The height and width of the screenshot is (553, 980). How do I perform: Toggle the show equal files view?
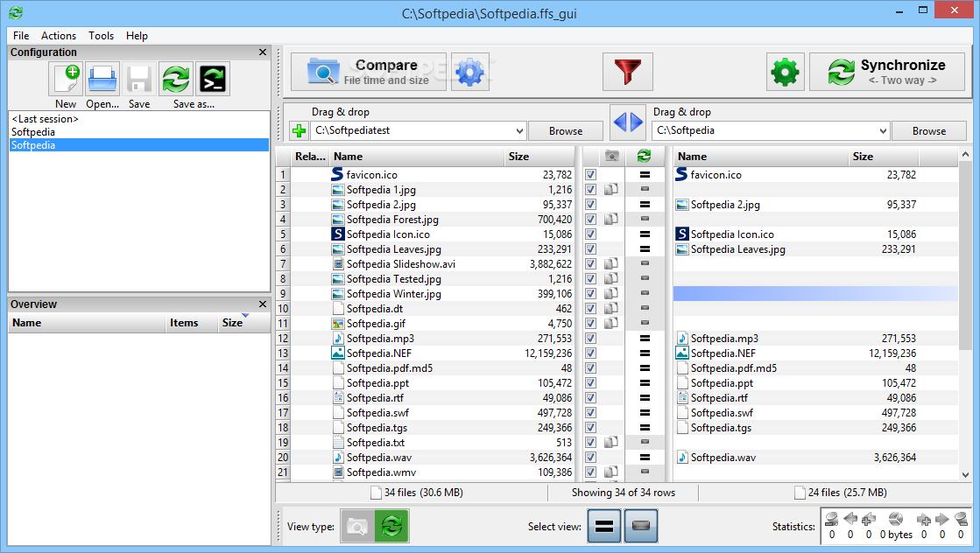click(604, 526)
